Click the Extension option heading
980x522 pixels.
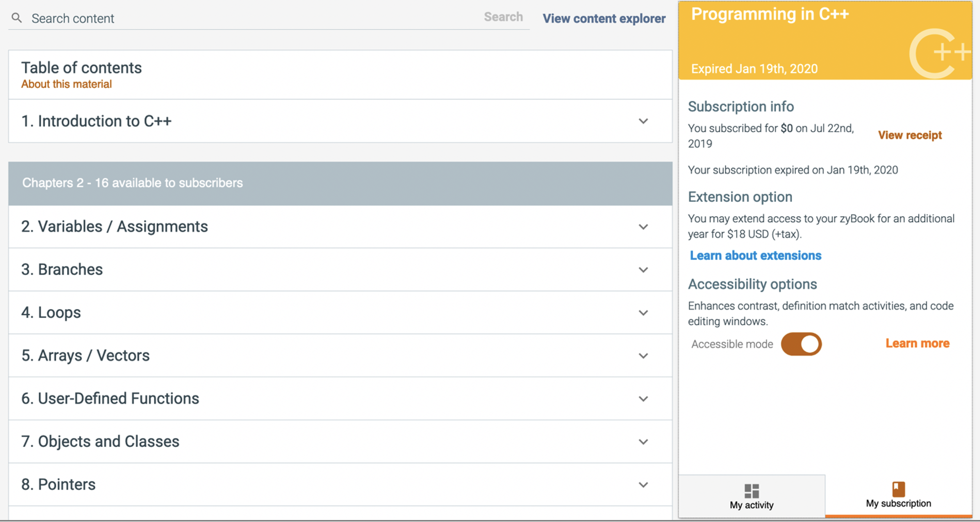click(x=740, y=197)
